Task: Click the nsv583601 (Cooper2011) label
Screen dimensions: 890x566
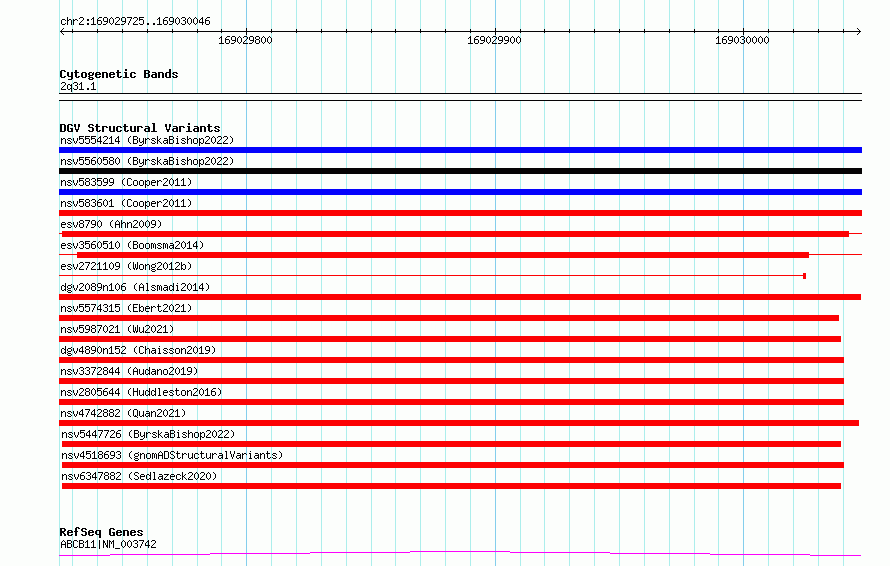Action: point(126,203)
